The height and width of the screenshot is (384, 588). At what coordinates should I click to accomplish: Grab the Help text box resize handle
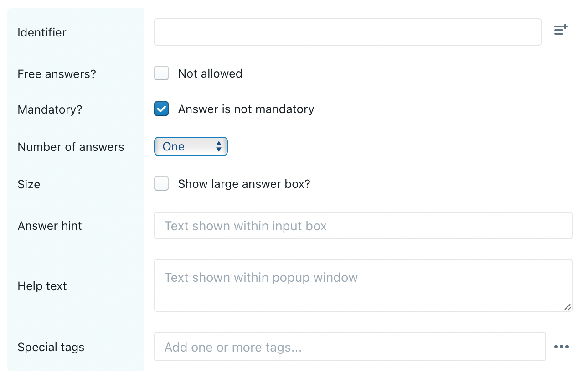click(x=567, y=307)
